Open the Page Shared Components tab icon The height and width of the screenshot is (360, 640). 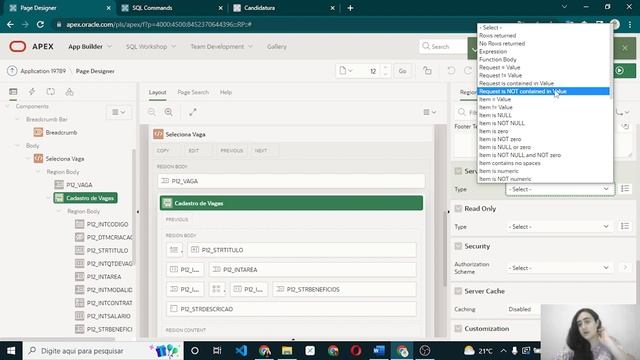[69, 92]
